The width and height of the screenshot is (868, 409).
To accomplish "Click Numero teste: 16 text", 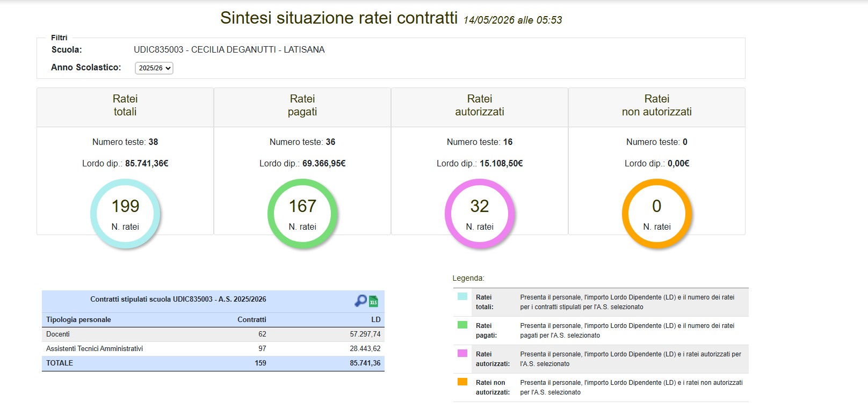I will click(480, 142).
